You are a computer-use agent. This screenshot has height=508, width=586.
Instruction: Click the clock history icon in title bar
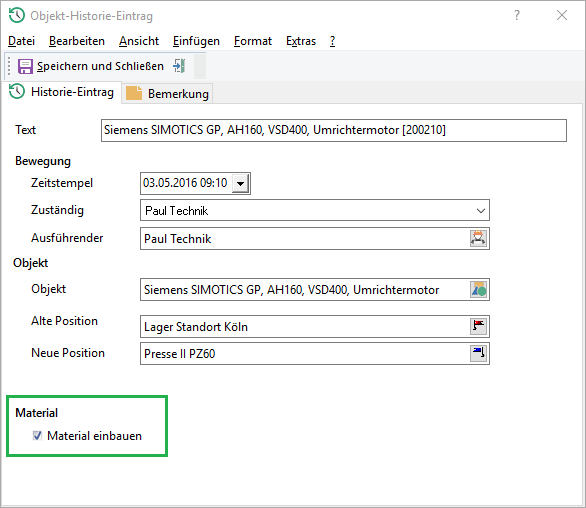pyautogui.click(x=16, y=16)
